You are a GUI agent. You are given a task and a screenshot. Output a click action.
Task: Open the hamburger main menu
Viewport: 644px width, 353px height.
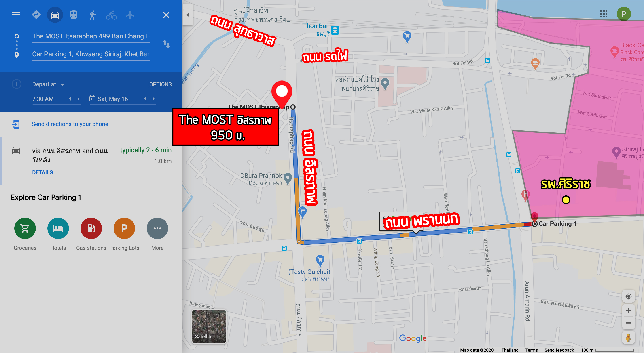pos(16,15)
